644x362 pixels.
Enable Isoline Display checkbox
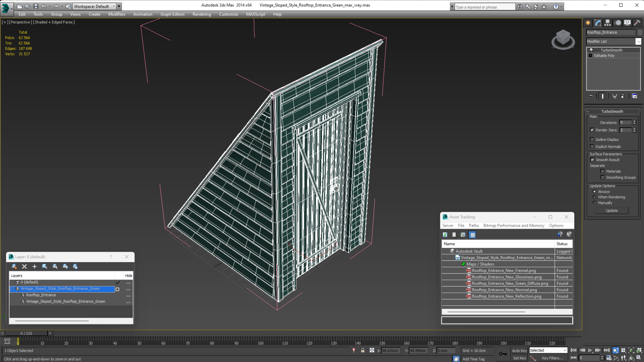[x=592, y=139]
